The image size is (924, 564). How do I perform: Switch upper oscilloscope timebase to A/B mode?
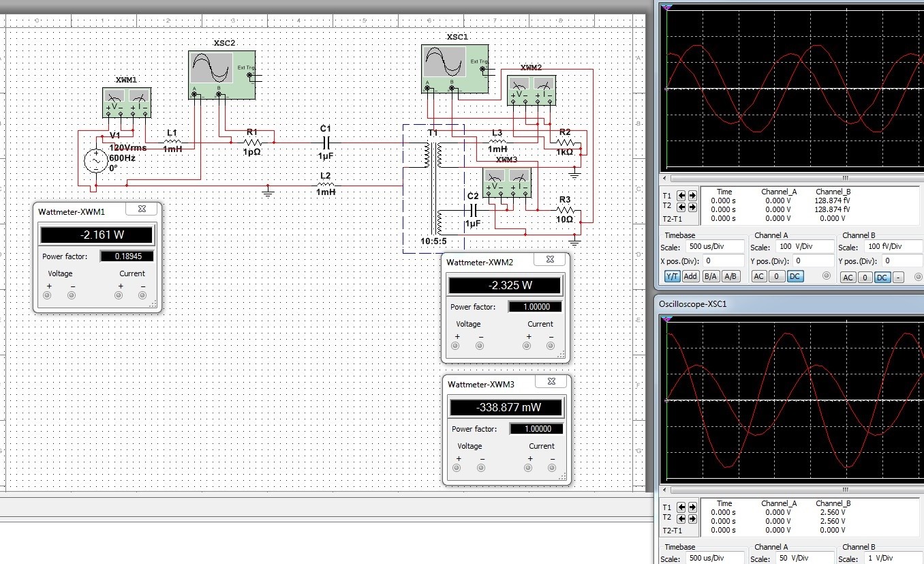(731, 276)
